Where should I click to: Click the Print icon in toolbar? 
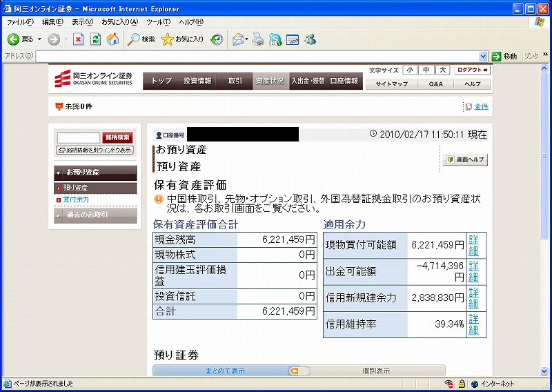click(x=258, y=39)
